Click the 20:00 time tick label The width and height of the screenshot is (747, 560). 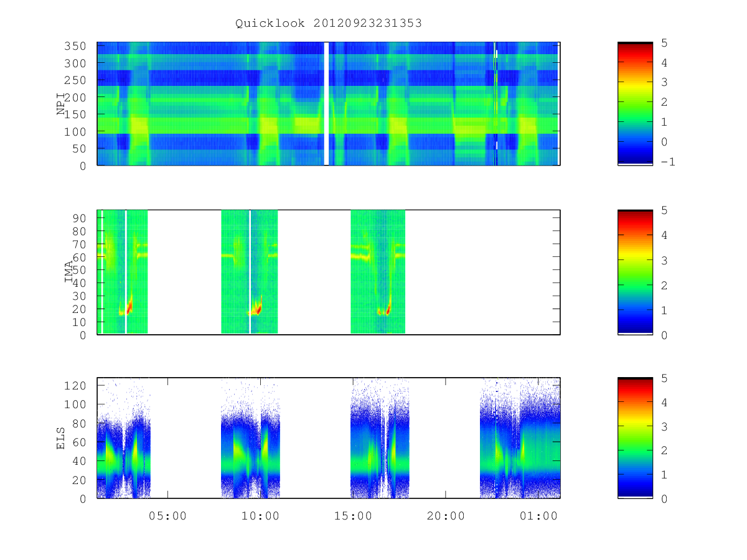click(446, 516)
